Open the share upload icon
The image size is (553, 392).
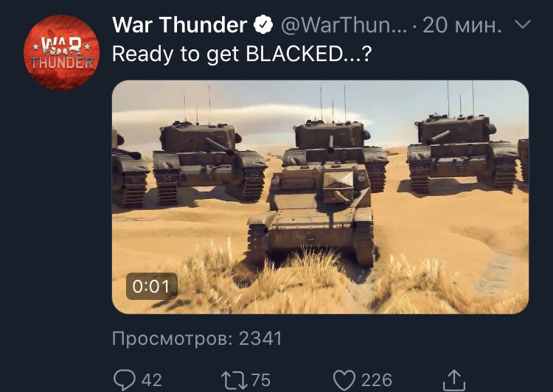[454, 380]
